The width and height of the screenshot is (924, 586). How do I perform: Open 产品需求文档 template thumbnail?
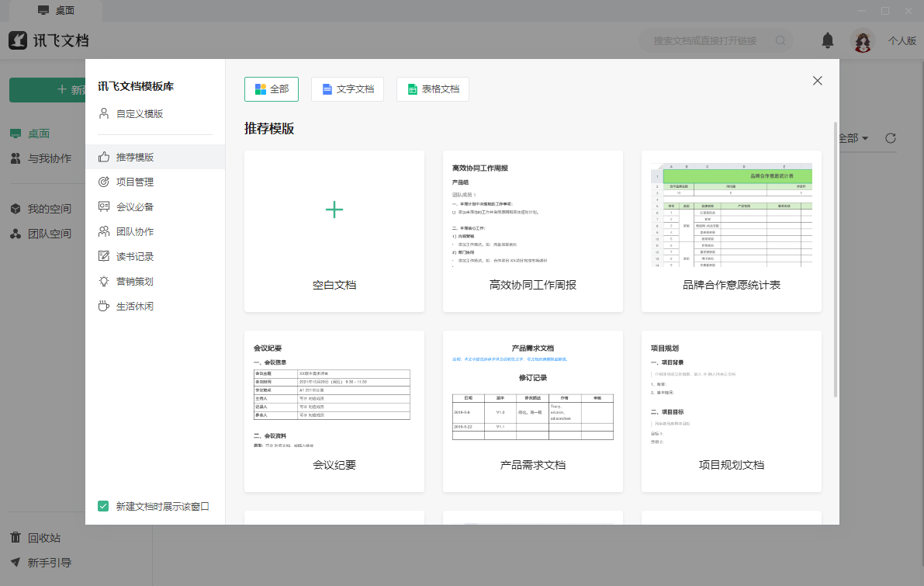coord(533,395)
